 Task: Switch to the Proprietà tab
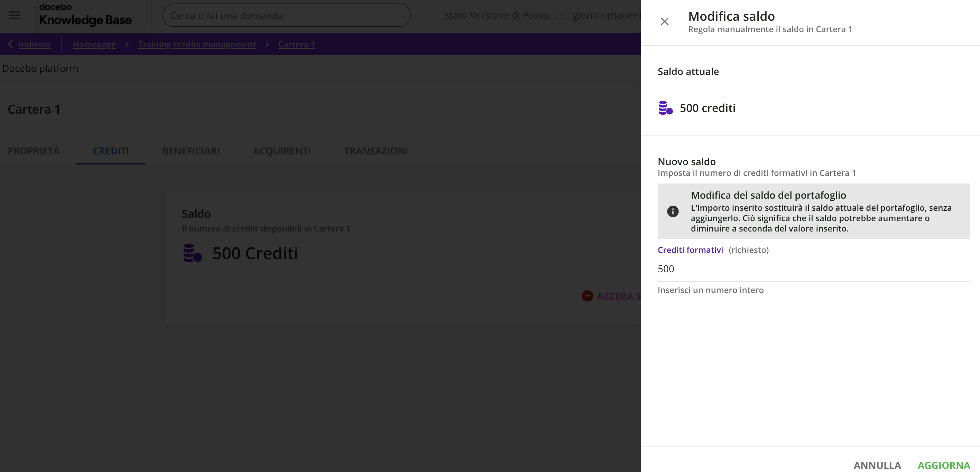(34, 151)
